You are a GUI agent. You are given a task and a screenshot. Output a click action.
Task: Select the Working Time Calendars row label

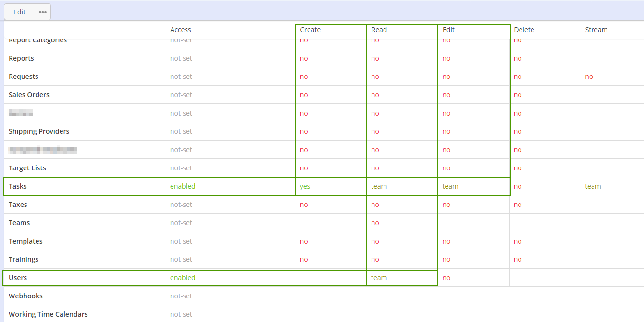48,314
